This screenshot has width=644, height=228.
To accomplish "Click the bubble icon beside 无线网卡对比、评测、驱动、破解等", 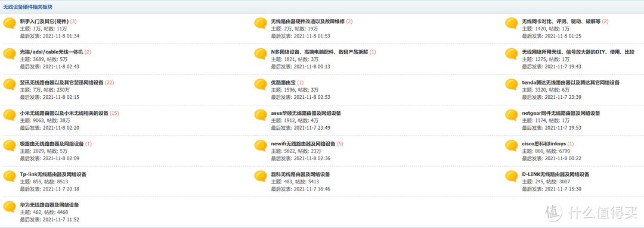I will pyautogui.click(x=512, y=24).
